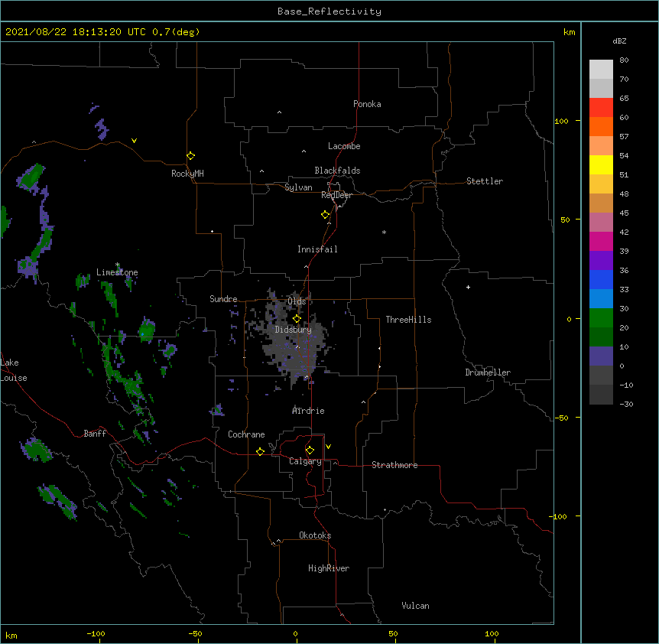
Task: Click the yellow marker south of Cochrane
Action: (260, 451)
